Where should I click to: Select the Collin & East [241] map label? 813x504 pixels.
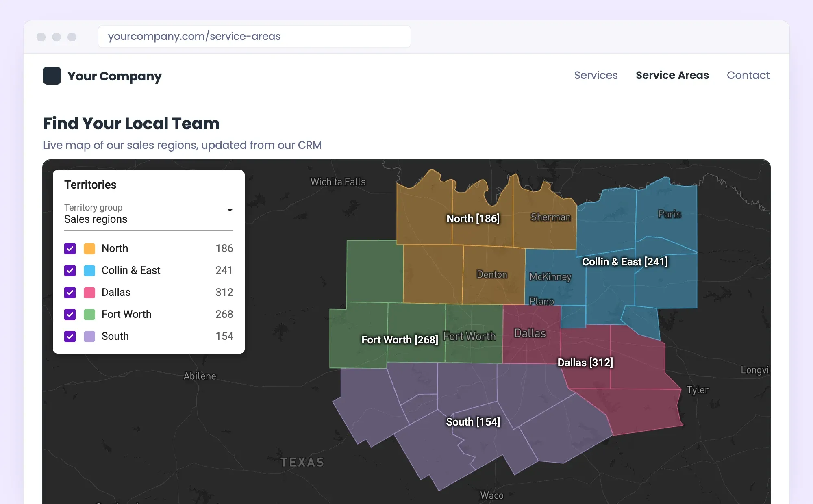point(625,262)
